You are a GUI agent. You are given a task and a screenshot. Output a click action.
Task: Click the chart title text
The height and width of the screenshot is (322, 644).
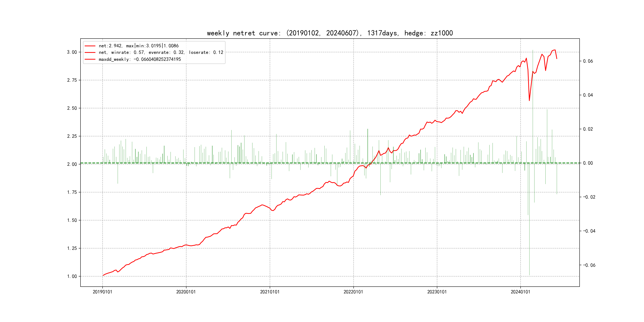tap(330, 33)
